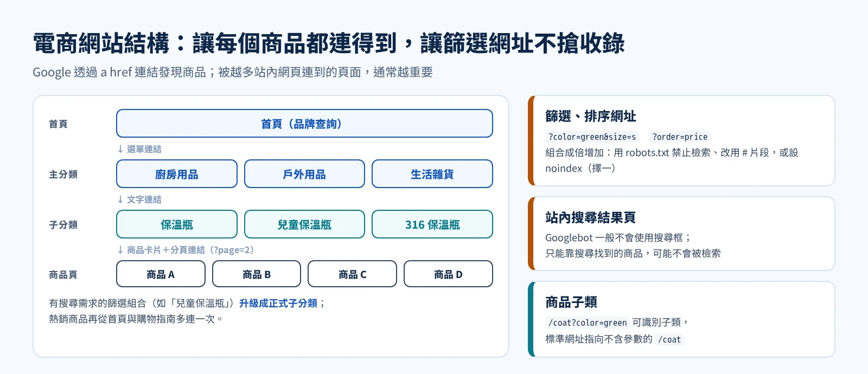Click the text 標準網址指向不含參數的
The width and height of the screenshot is (868, 374).
coord(598,339)
